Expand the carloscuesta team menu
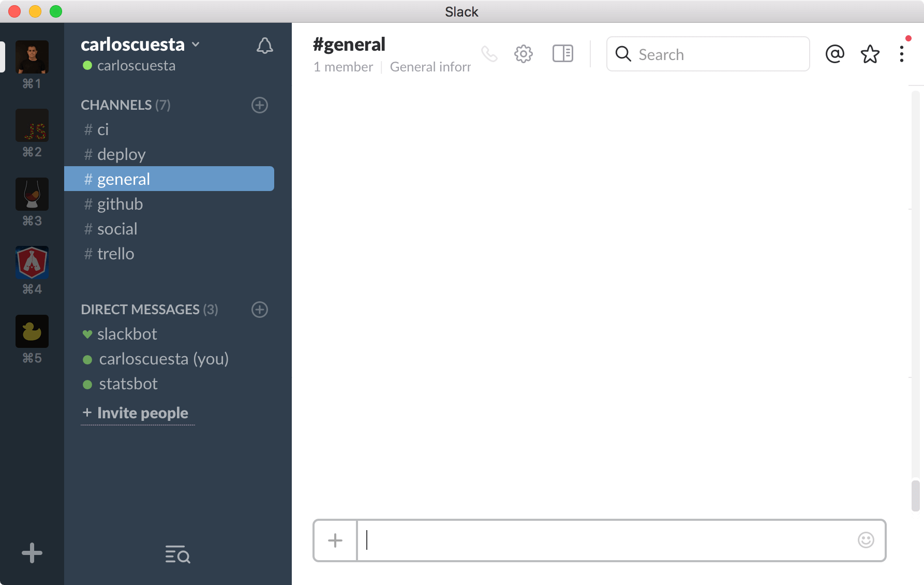Screen dimensions: 924x585 click(140, 45)
